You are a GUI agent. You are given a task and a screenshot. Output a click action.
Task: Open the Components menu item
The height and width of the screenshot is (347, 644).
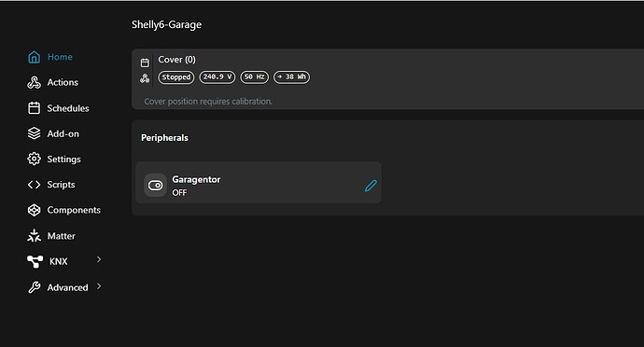74,210
